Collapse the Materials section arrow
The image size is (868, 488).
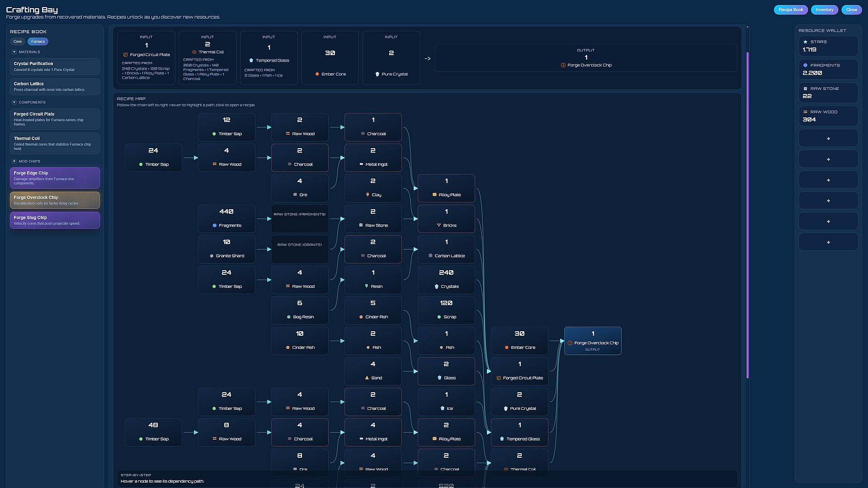14,52
